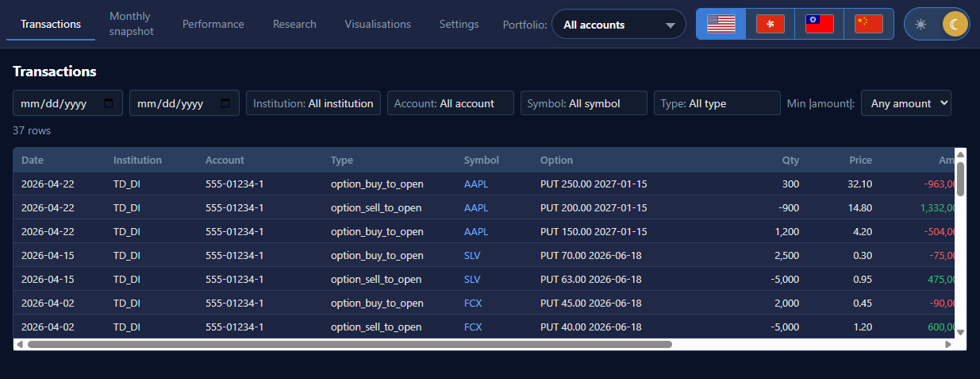Click the price 32.10 cell

[859, 184]
